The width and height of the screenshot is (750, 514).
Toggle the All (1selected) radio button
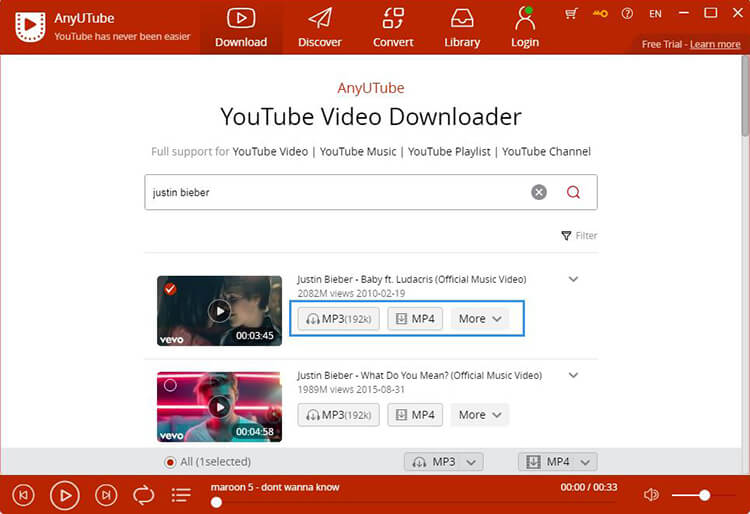tap(169, 462)
